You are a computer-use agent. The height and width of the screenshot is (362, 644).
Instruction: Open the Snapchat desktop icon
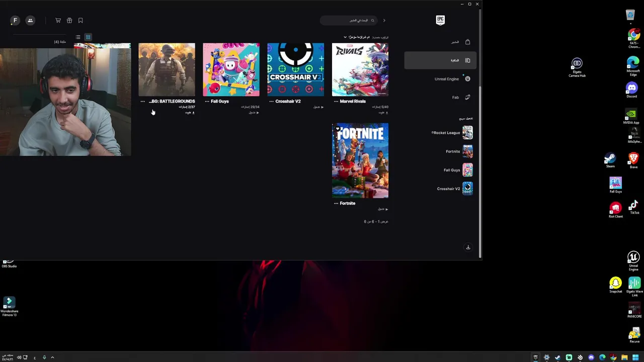[615, 286]
